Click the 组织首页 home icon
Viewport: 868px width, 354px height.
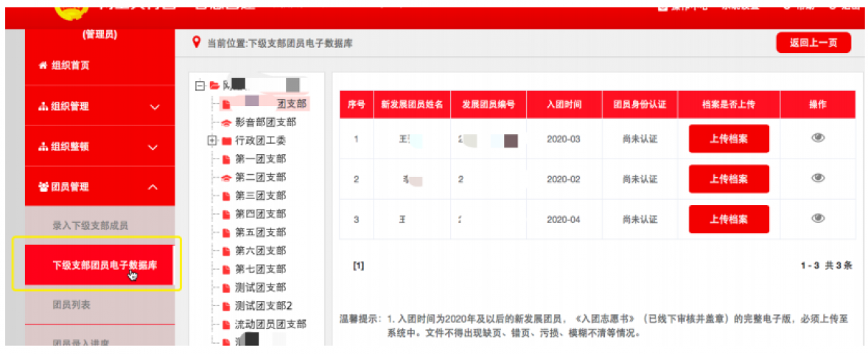pyautogui.click(x=43, y=66)
